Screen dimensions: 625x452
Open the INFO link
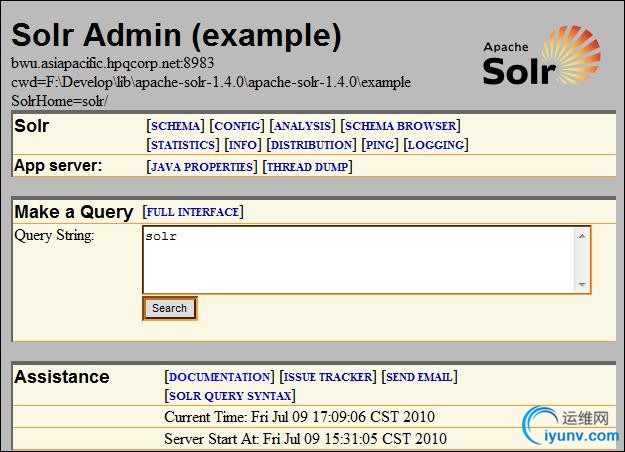[243, 145]
